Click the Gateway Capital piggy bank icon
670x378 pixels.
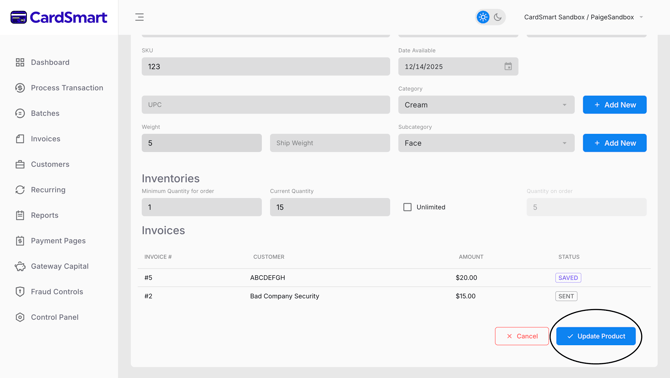click(x=20, y=267)
